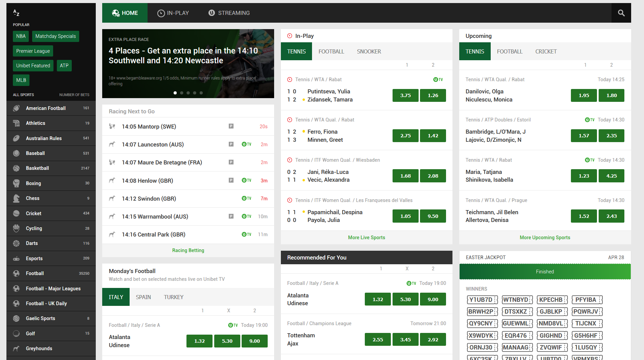The height and width of the screenshot is (360, 644).
Task: Pick Danilovic odds 1.95
Action: pyautogui.click(x=584, y=95)
